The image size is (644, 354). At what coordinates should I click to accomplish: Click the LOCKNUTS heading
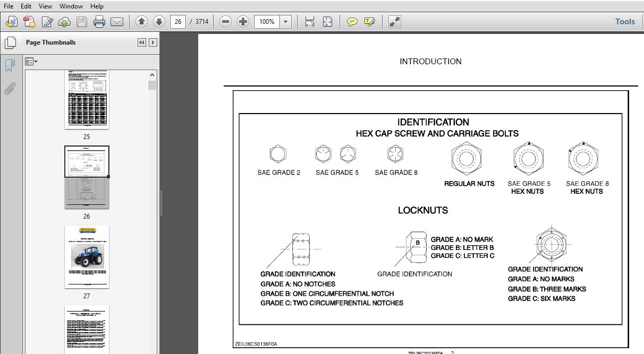tap(423, 210)
